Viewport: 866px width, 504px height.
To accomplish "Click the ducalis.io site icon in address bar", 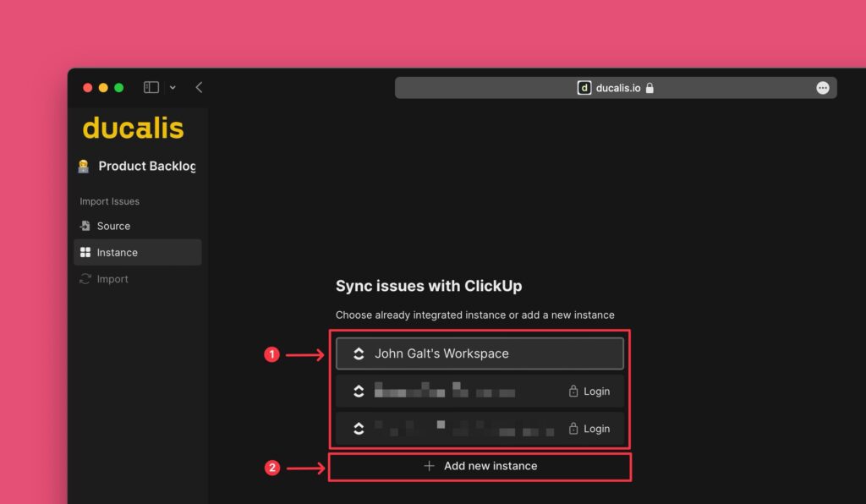I will [x=584, y=87].
